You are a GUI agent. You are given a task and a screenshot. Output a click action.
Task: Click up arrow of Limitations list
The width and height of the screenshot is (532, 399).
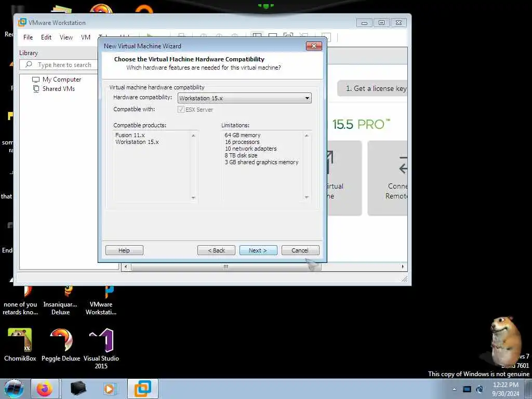[307, 136]
